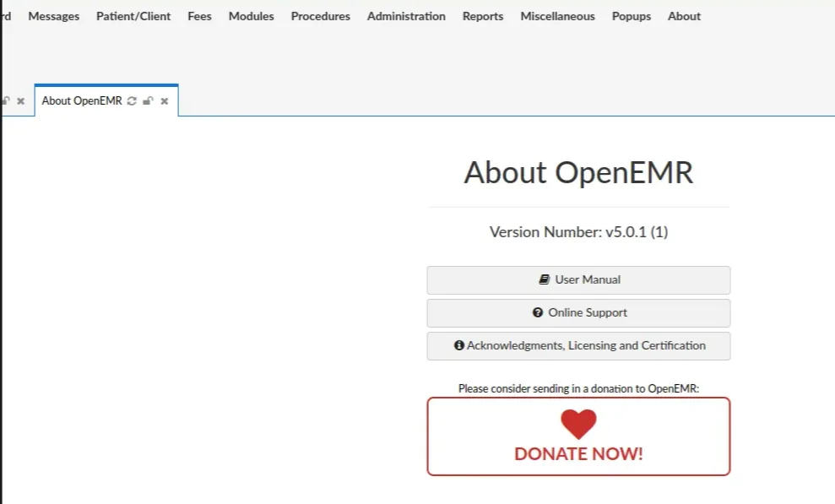Open the Modules menu
This screenshot has width=835, height=504.
(252, 17)
